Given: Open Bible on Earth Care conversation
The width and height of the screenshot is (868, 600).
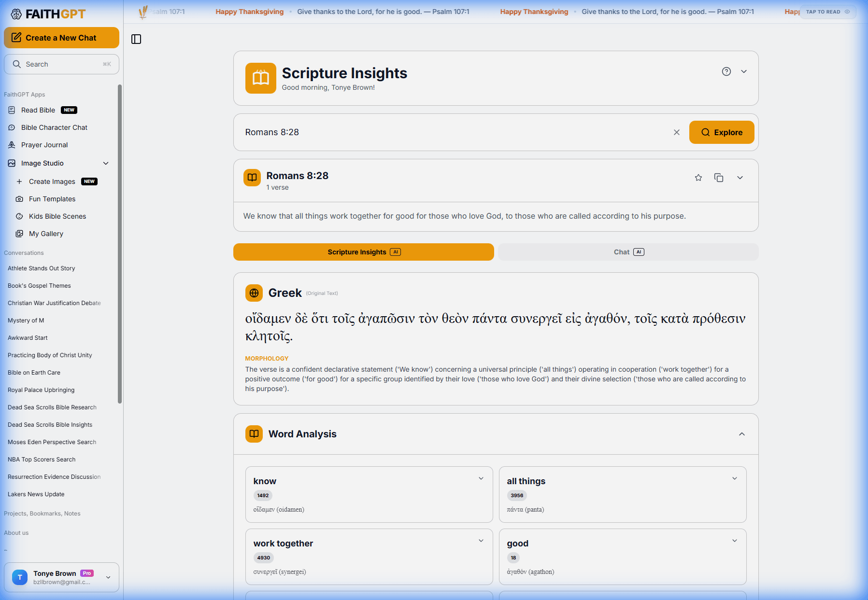Looking at the screenshot, I should [34, 373].
